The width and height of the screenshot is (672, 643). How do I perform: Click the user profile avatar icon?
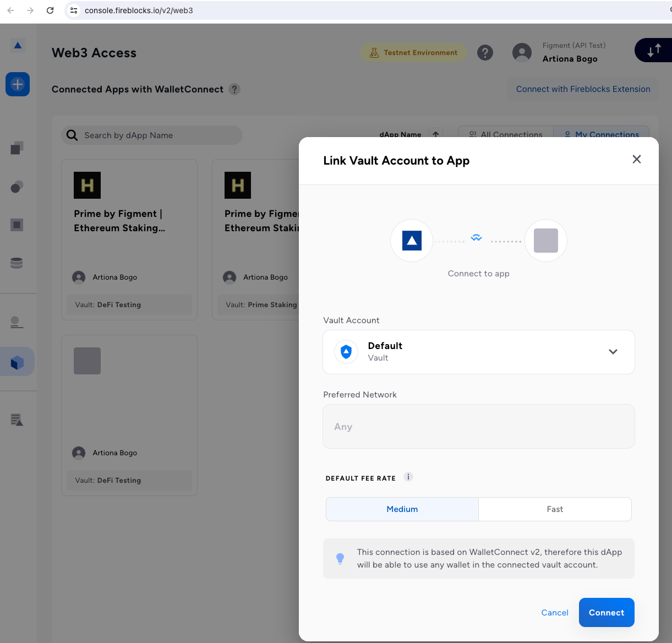tap(522, 53)
